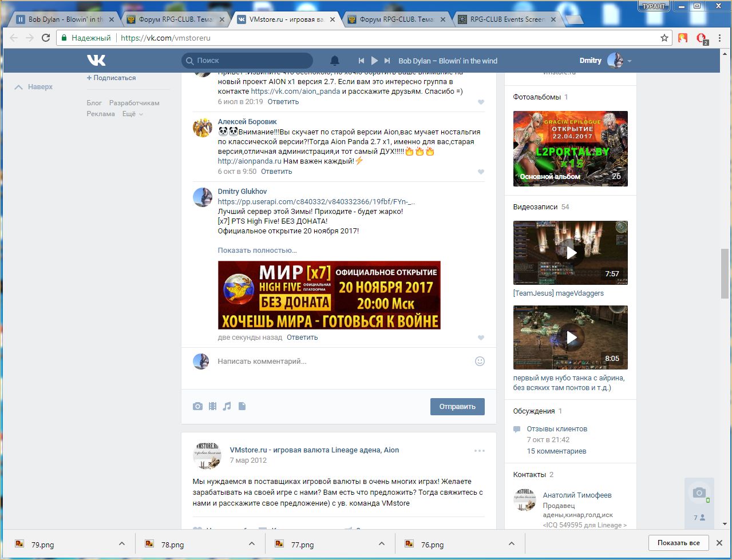This screenshot has width=732, height=560.
Task: Open VMstore.ru post author link
Action: [x=314, y=450]
